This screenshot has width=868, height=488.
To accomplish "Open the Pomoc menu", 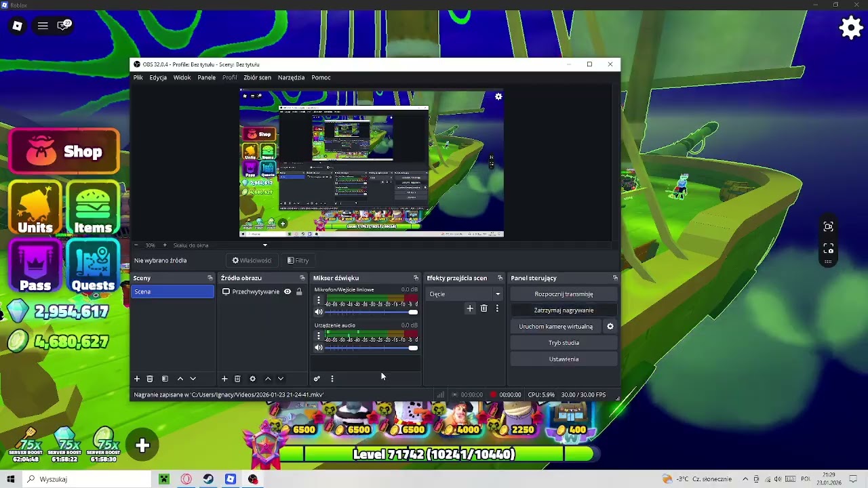I will (x=321, y=77).
